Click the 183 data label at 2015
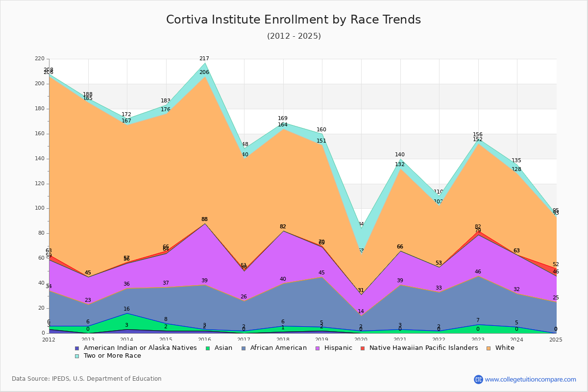 166,101
